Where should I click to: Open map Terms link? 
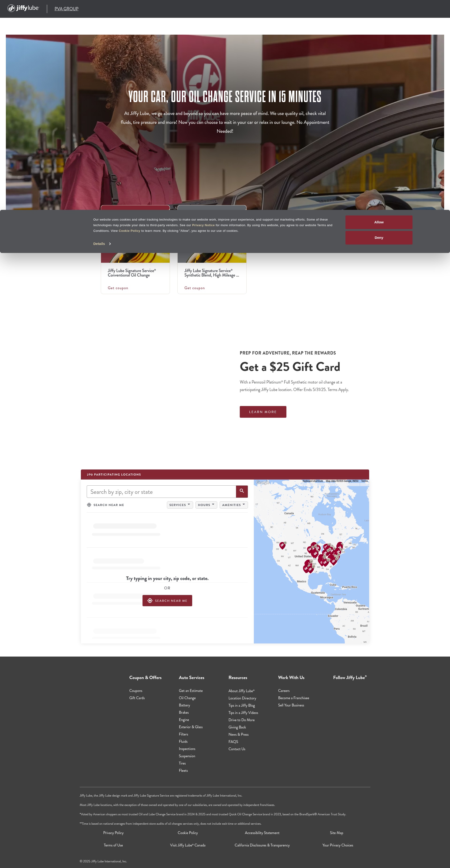tap(364, 481)
